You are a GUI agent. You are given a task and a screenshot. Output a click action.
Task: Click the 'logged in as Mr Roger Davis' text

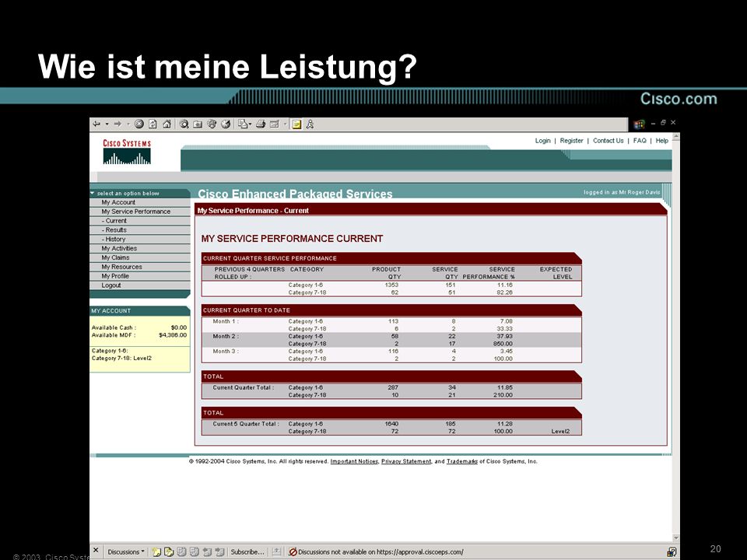[x=622, y=192]
